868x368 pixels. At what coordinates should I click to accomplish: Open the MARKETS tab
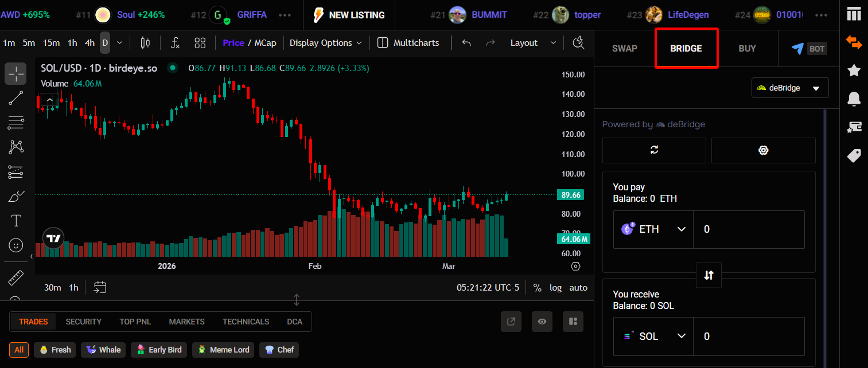point(186,322)
